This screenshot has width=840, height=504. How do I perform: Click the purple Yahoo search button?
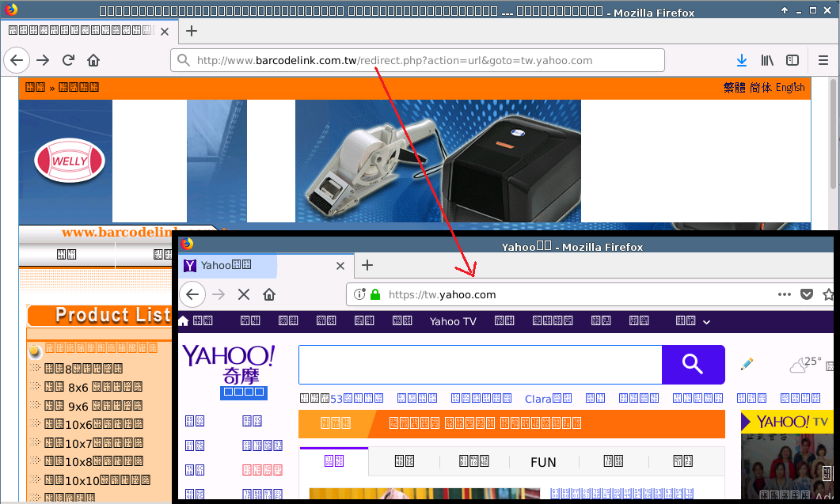(694, 365)
